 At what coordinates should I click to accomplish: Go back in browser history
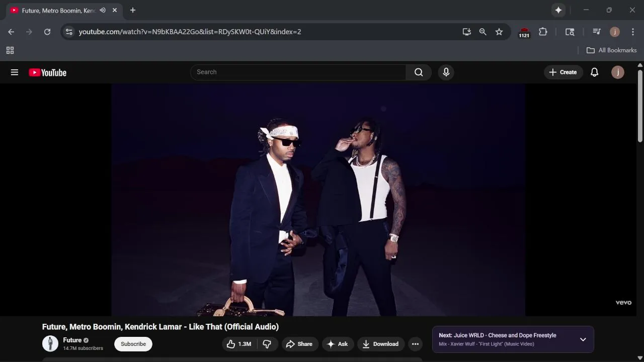point(11,32)
